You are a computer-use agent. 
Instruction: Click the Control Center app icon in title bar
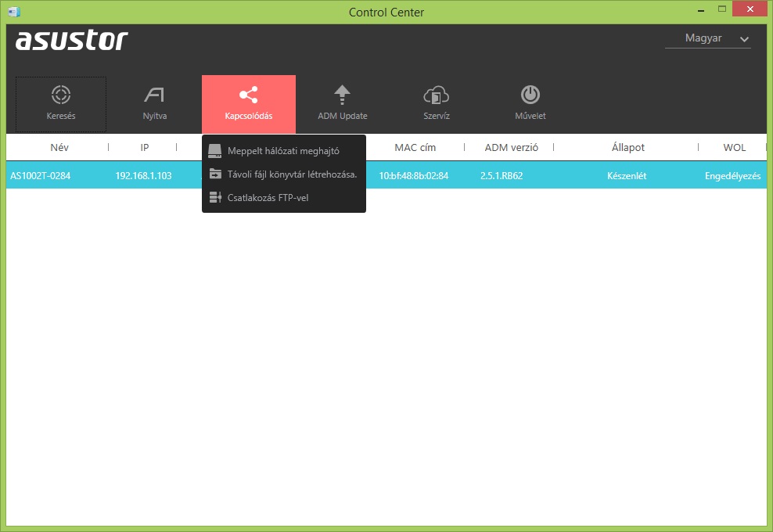pos(14,11)
